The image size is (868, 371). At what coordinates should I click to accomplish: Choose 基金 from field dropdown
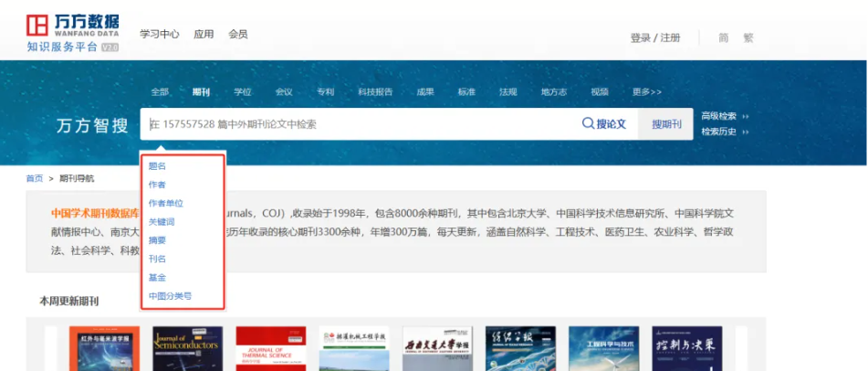[157, 277]
